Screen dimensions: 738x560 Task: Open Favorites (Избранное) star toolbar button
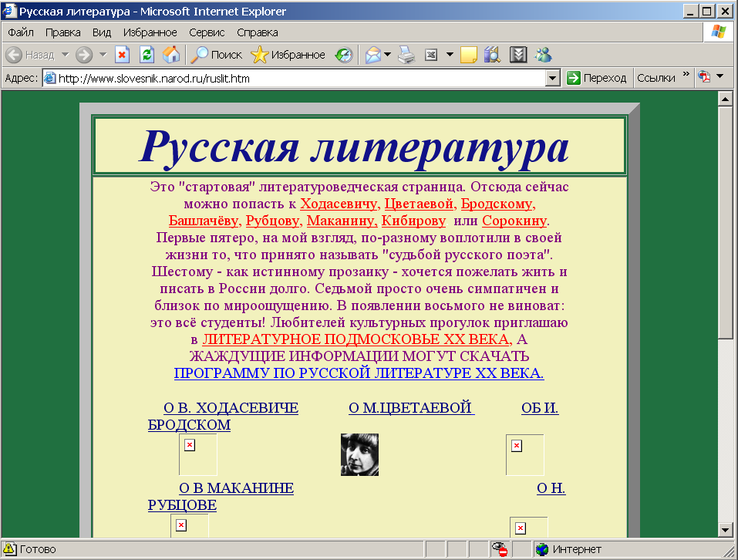pos(288,55)
